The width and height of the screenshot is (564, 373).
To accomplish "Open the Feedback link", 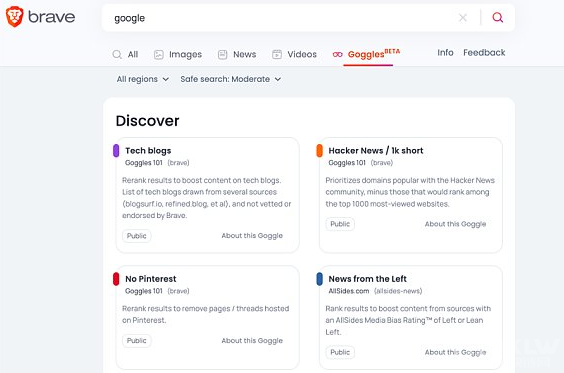I will coord(484,53).
